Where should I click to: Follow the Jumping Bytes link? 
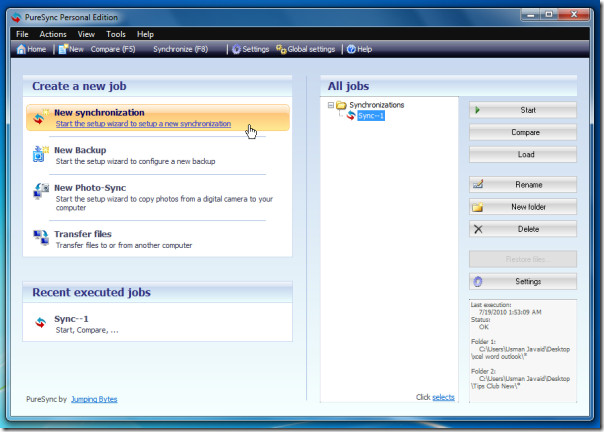(94, 399)
